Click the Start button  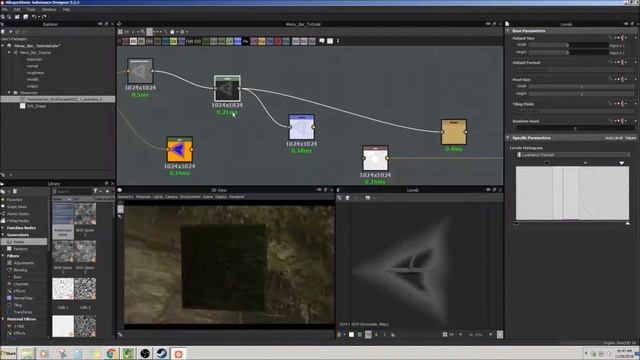[9, 353]
